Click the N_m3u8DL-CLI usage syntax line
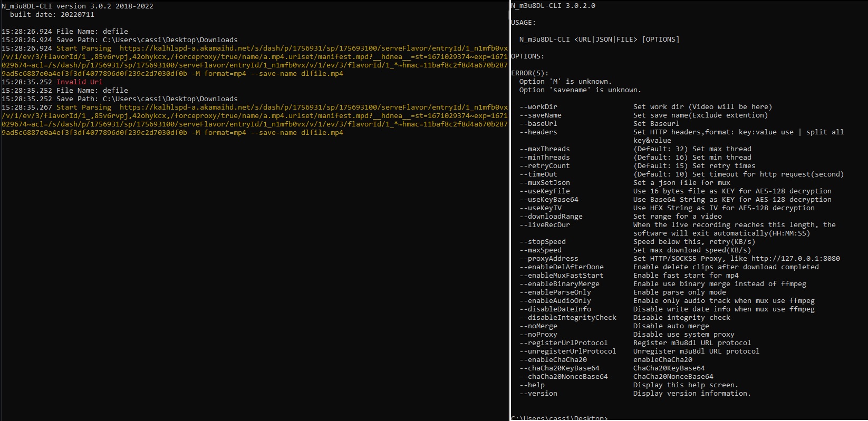 [x=599, y=39]
